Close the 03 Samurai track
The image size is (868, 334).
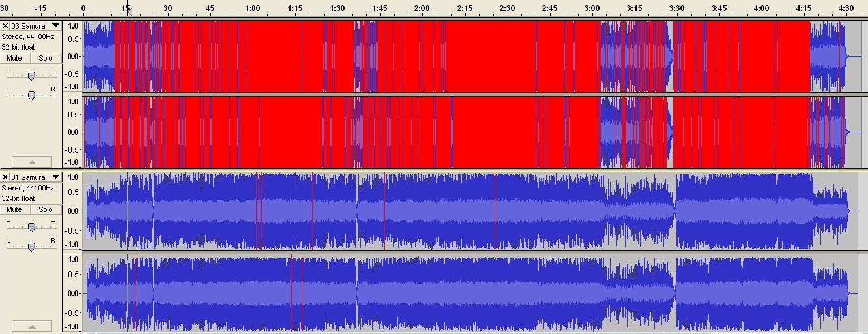pyautogui.click(x=5, y=26)
